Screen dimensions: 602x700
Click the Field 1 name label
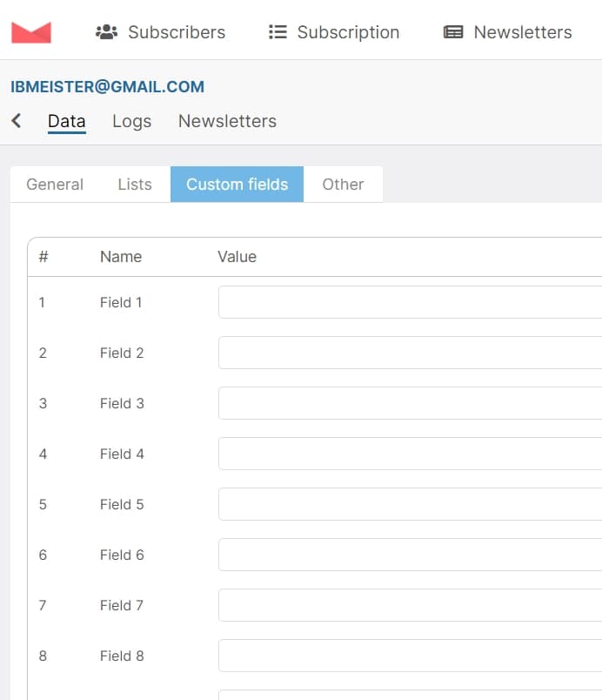click(x=121, y=302)
